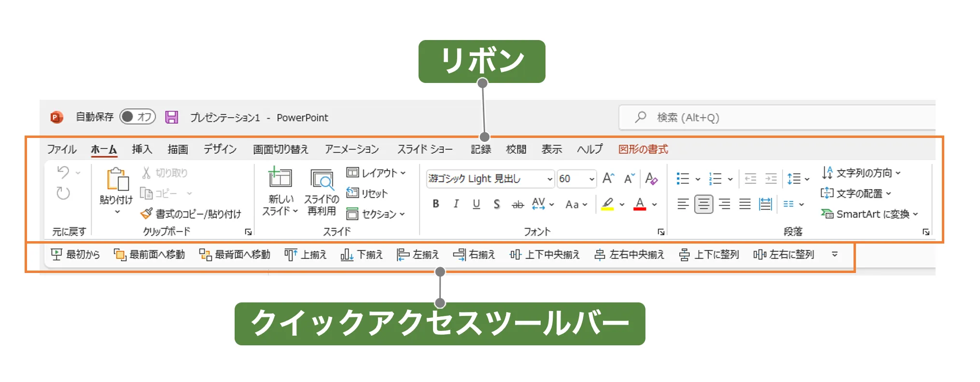Open the Section (セクション) dropdown
The image size is (980, 382).
[x=376, y=214]
